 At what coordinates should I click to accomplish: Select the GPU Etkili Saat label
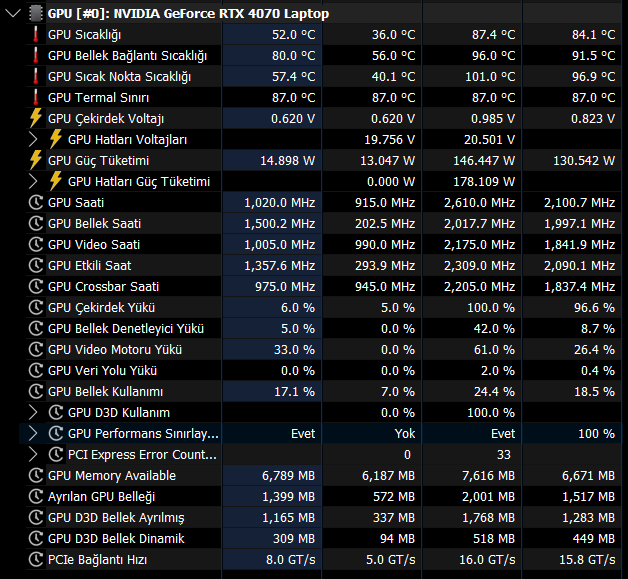point(90,265)
